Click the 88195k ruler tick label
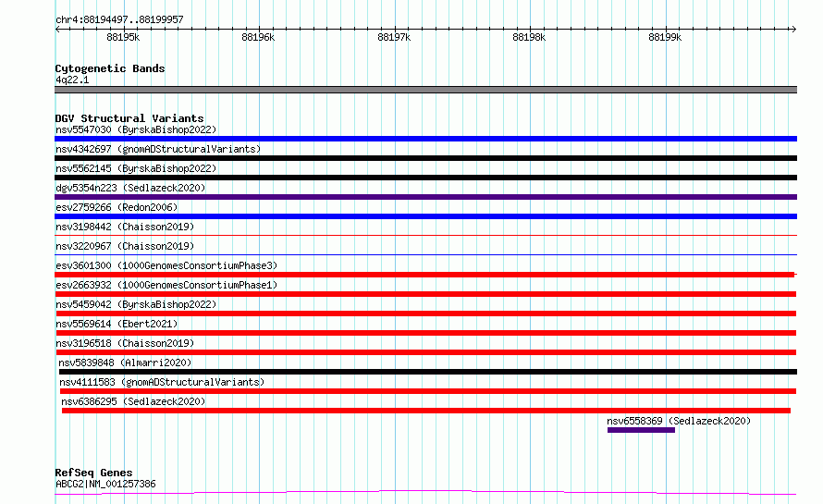This screenshot has width=823, height=504. click(123, 37)
